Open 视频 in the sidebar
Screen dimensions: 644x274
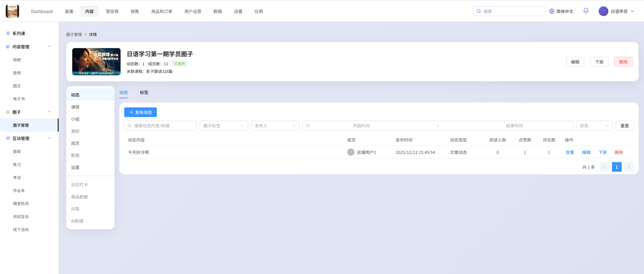coord(17,60)
